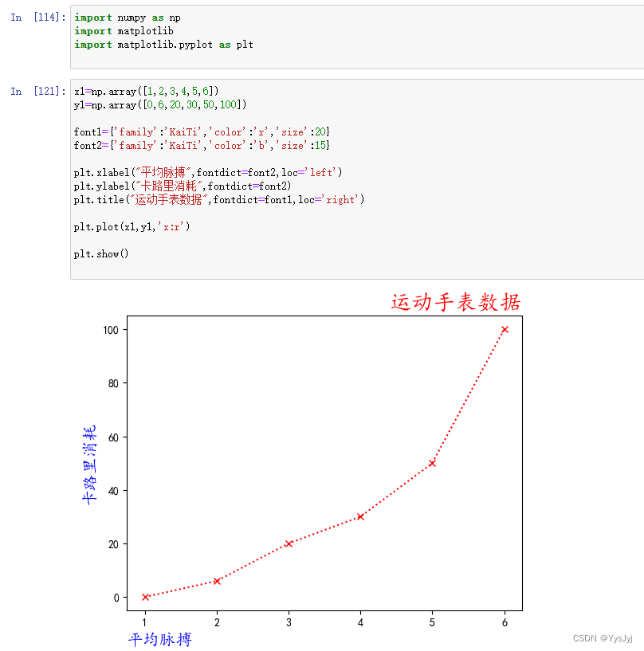The height and width of the screenshot is (651, 644).
Task: Click the red chart title 运动手表数据
Action: [x=455, y=302]
